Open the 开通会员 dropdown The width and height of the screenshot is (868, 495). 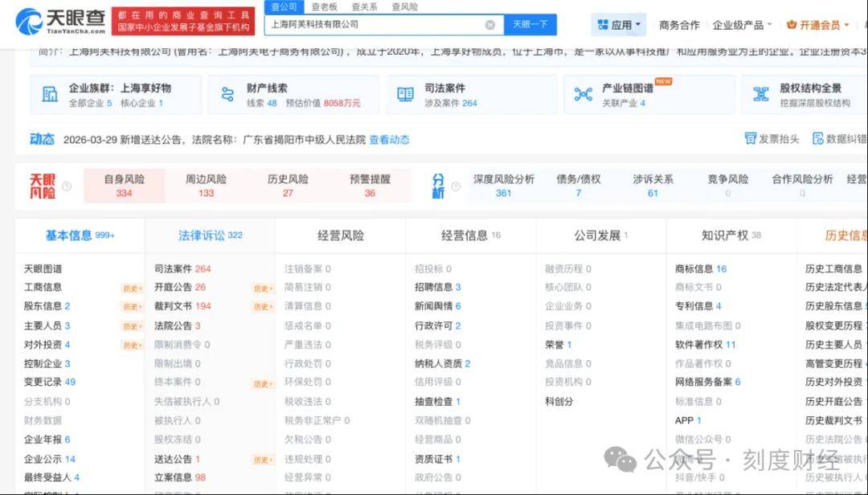tap(821, 24)
